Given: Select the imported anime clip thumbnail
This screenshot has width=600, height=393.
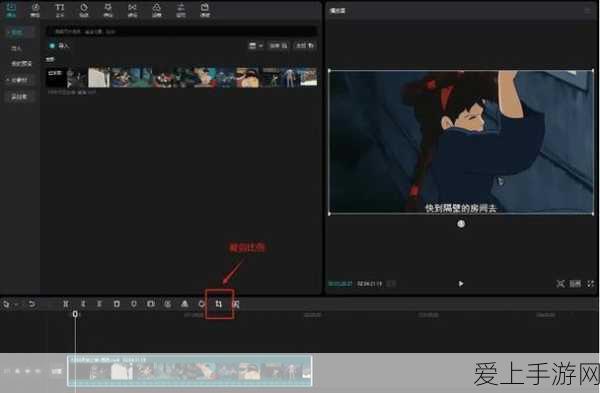Looking at the screenshot, I should [182, 77].
